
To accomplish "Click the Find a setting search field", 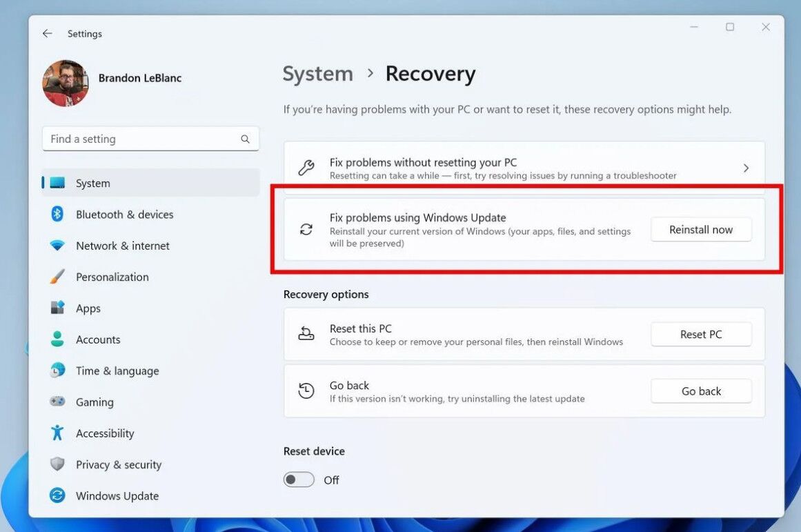I will [150, 139].
